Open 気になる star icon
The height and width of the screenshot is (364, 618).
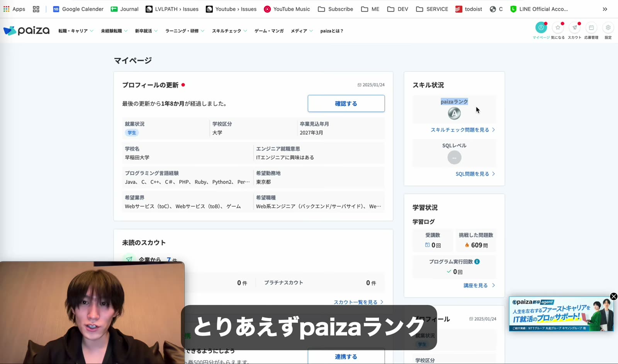coord(558,28)
